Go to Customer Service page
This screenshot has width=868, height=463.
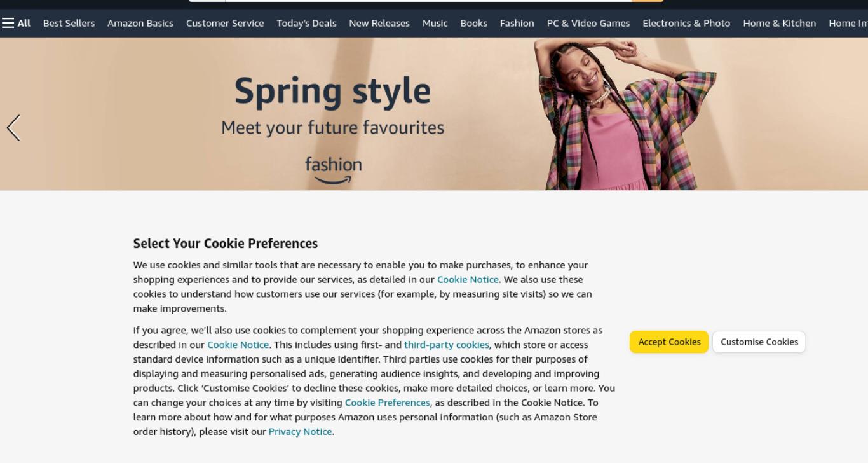(225, 24)
